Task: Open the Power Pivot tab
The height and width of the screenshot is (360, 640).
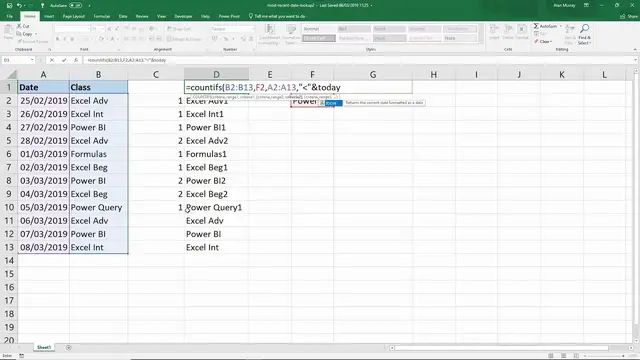Action: [x=229, y=16]
